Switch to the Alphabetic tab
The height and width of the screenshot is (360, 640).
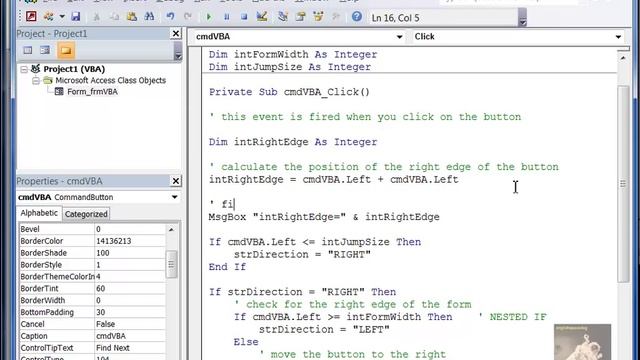[39, 213]
